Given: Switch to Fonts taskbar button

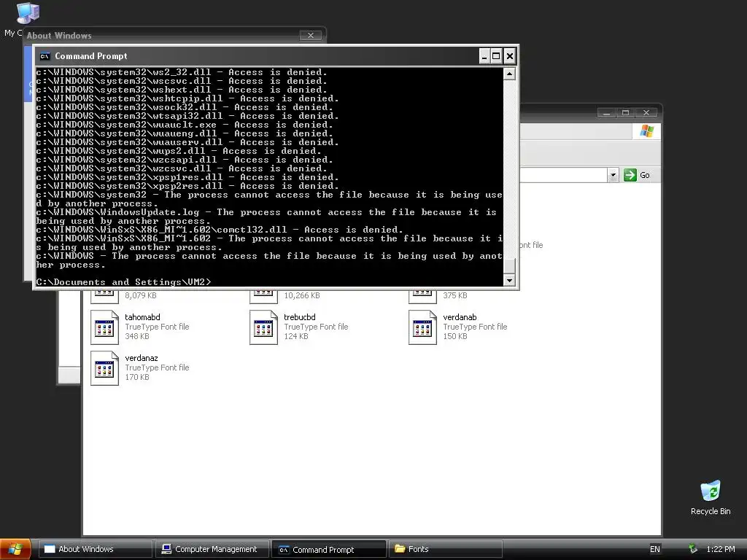Looking at the screenshot, I should coord(446,549).
